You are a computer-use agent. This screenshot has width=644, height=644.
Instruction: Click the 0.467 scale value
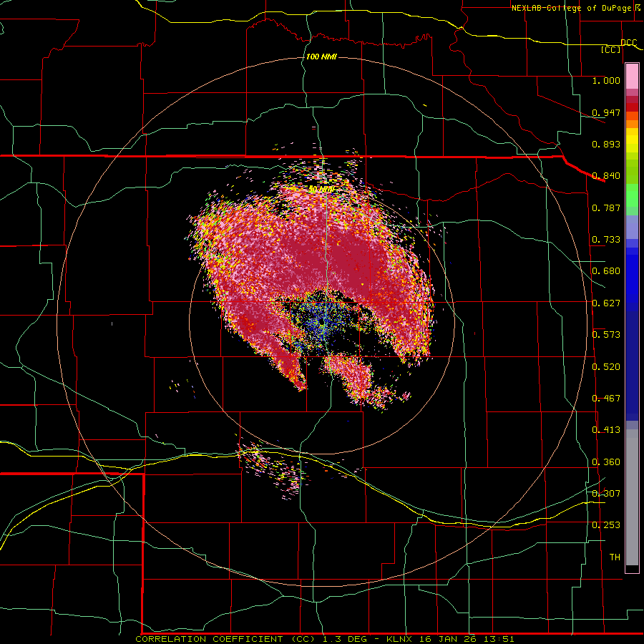(606, 399)
